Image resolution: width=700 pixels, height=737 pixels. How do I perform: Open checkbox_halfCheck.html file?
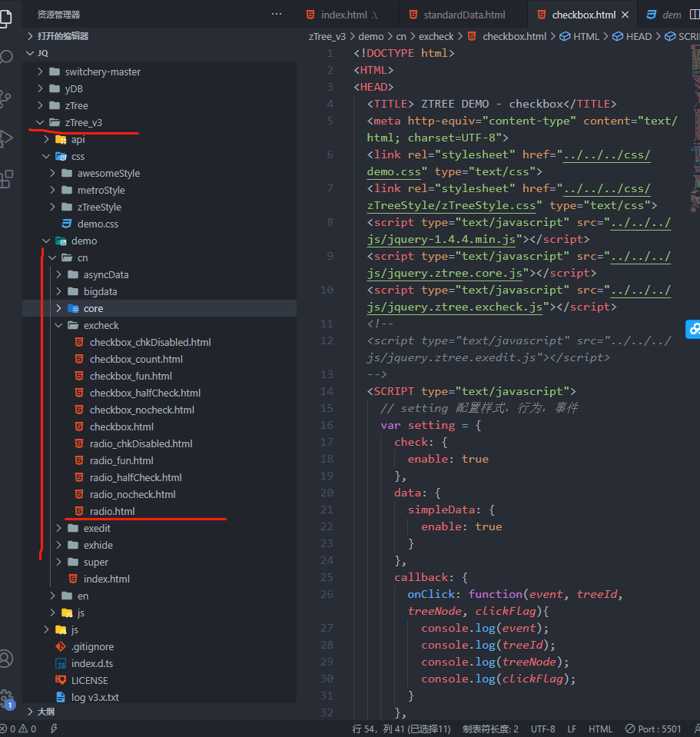(145, 393)
